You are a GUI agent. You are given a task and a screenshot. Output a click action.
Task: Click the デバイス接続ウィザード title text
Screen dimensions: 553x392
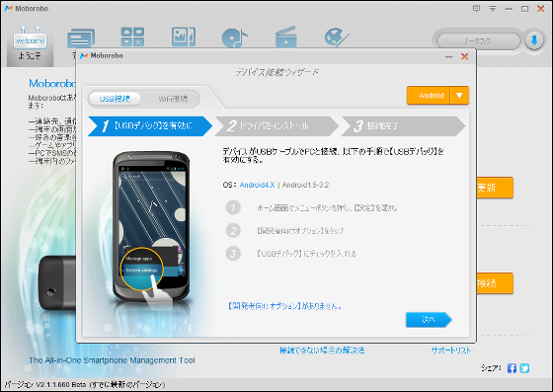pyautogui.click(x=277, y=72)
